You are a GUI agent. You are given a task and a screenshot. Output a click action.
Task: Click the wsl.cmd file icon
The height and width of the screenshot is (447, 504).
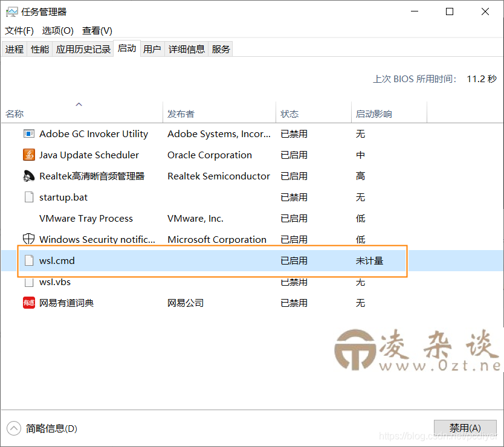tap(29, 260)
